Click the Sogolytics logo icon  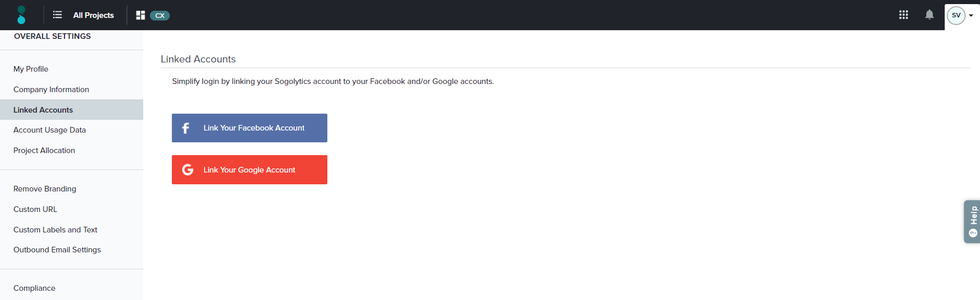pos(21,15)
